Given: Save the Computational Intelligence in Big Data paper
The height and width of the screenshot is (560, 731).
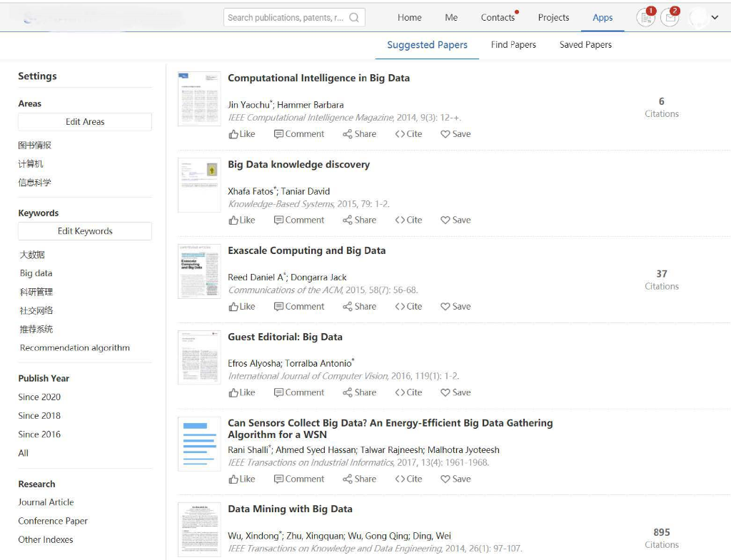Looking at the screenshot, I should click(x=455, y=134).
